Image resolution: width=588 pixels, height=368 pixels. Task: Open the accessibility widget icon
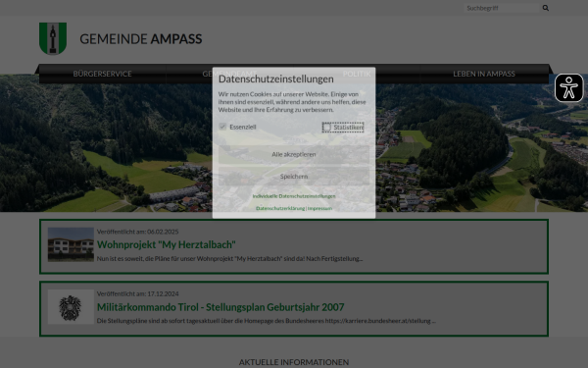pyautogui.click(x=568, y=88)
